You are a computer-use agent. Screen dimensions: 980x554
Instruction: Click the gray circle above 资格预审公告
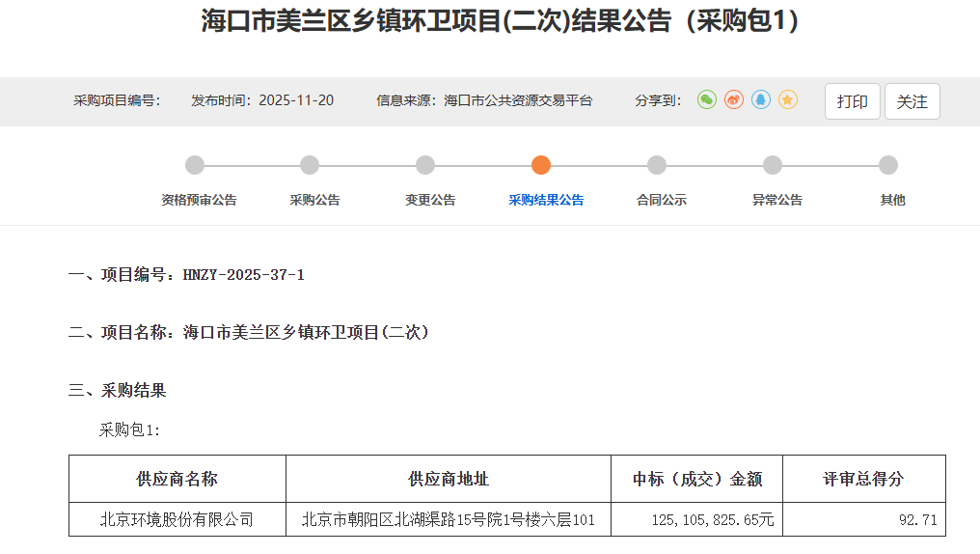click(x=195, y=165)
